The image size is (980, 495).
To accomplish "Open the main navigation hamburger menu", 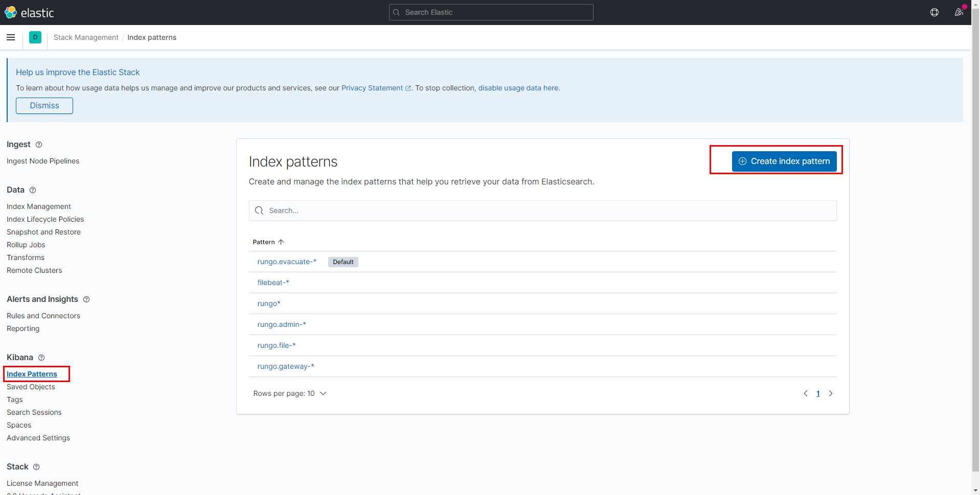I will [x=10, y=37].
